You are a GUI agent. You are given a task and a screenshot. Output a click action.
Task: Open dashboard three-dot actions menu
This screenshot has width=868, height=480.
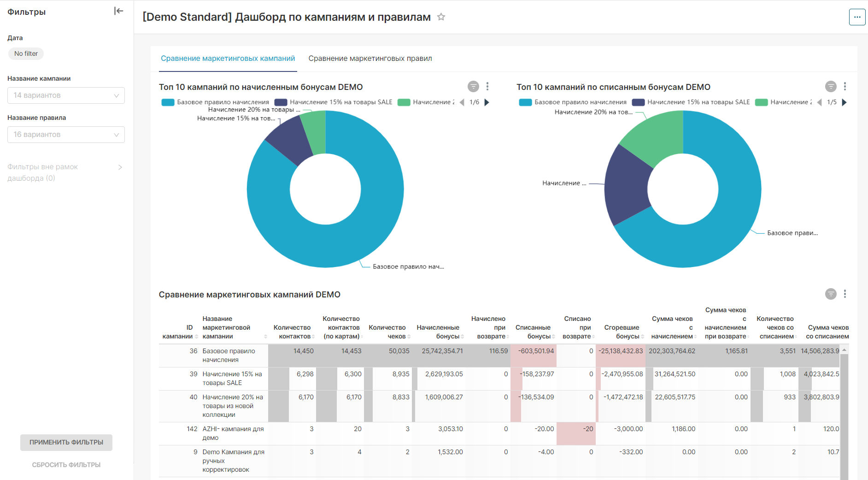pyautogui.click(x=857, y=17)
